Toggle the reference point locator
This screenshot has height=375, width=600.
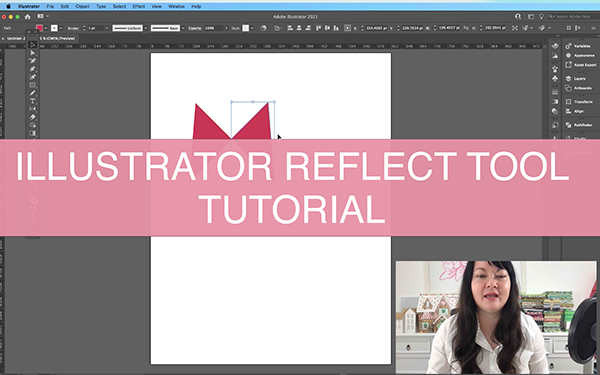click(347, 28)
